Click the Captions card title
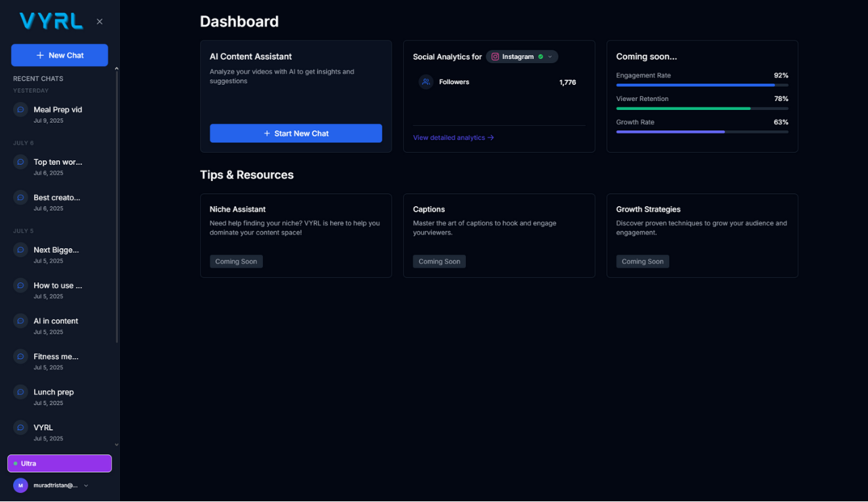Viewport: 868px width, 502px height. (429, 210)
